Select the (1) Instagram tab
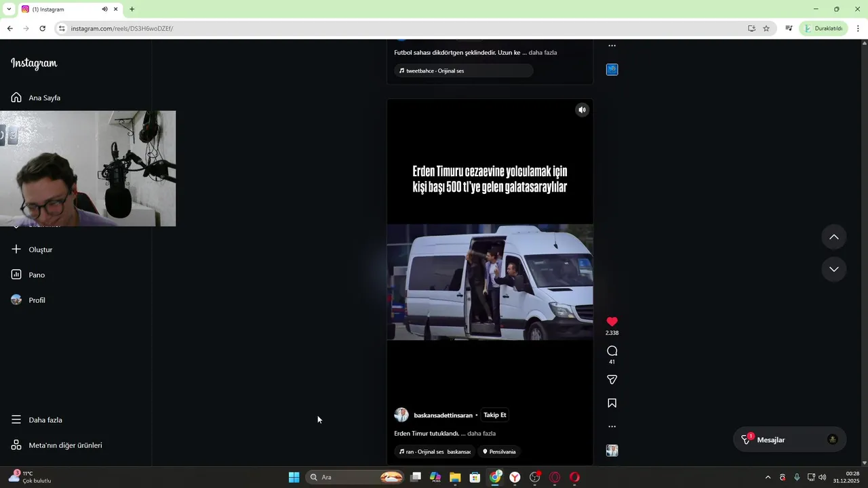Image resolution: width=868 pixels, height=488 pixels. point(70,9)
